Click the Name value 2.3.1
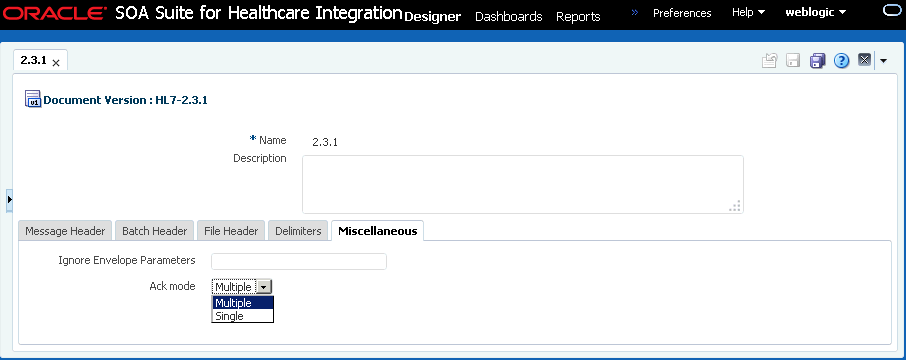This screenshot has height=360, width=906. [x=325, y=142]
